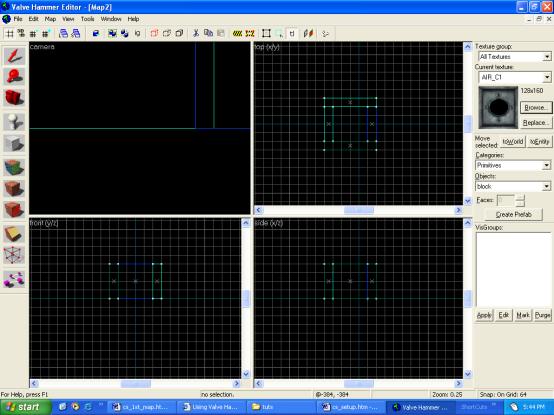Screen dimensions: 554x415
Task: Click the Carve toolbar icon
Action: (96, 33)
